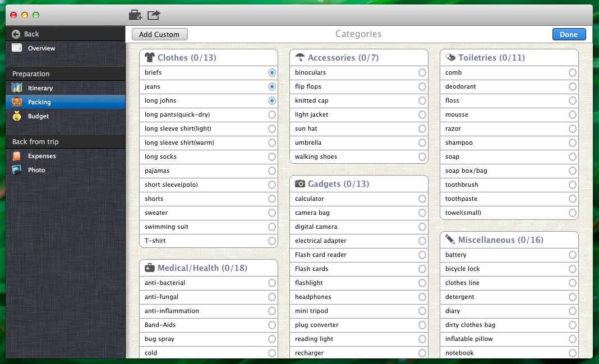Select the deodorant radio button

tap(572, 87)
